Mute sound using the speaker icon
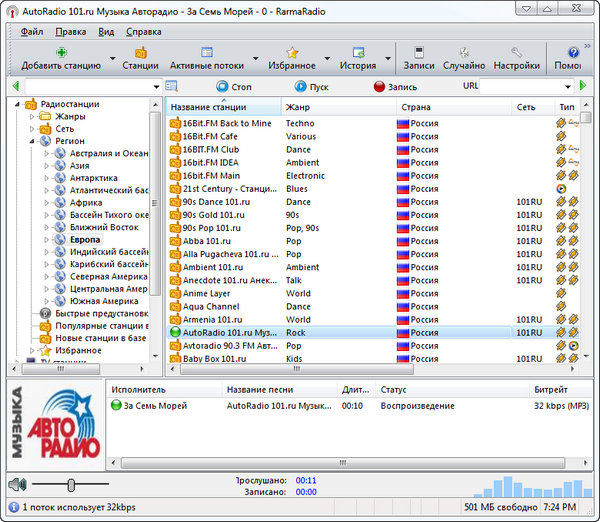Screen dimensions: 600x522 click(17, 485)
